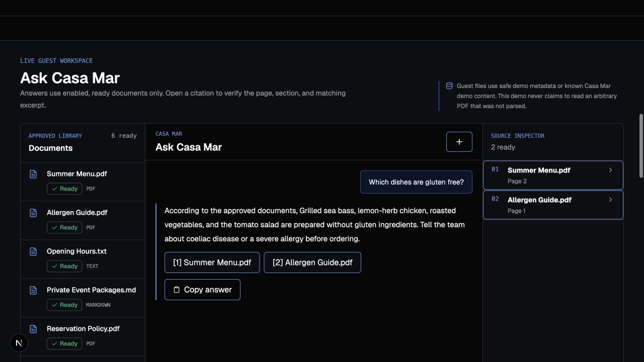Select Private Event Packages.md library entry
The height and width of the screenshot is (362, 644).
tap(83, 298)
